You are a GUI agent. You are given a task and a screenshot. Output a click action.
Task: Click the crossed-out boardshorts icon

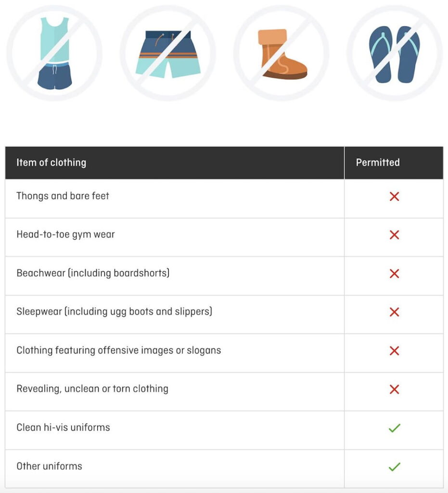[x=168, y=53]
